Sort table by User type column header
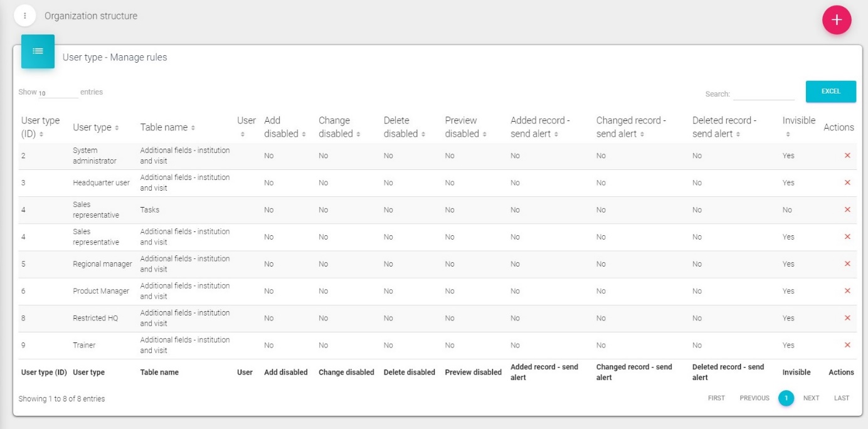The image size is (868, 429). point(95,127)
